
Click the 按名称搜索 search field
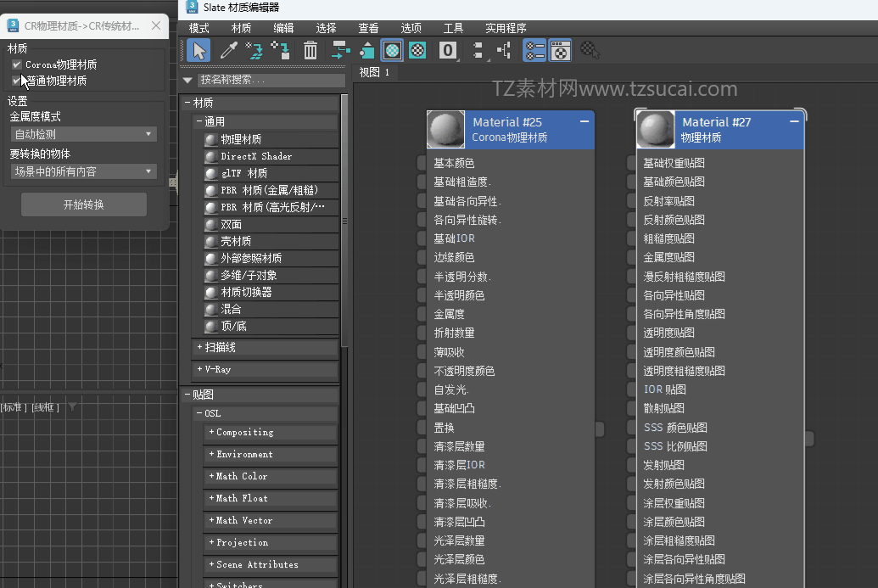coord(270,81)
